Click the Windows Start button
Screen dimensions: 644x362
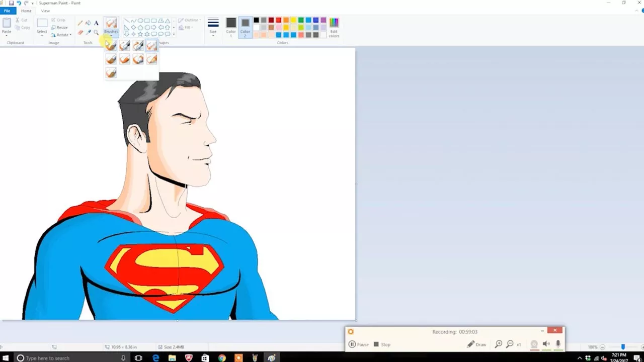[x=5, y=358]
